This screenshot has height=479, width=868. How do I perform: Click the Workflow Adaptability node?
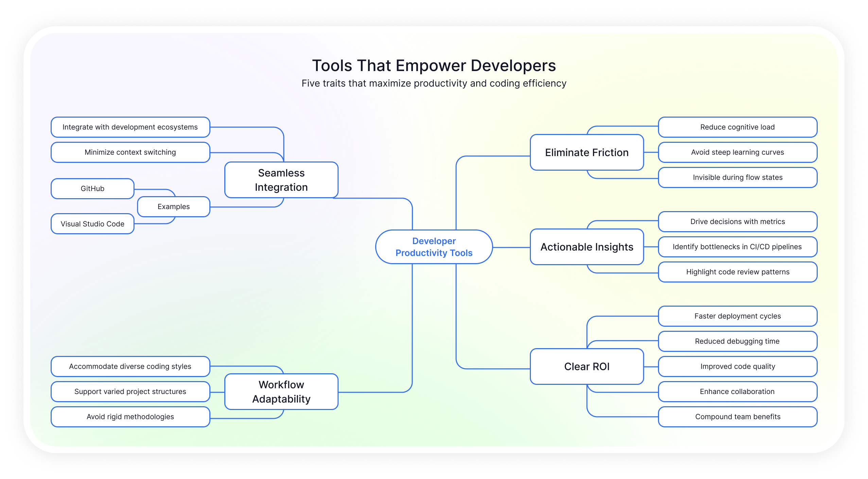click(281, 392)
